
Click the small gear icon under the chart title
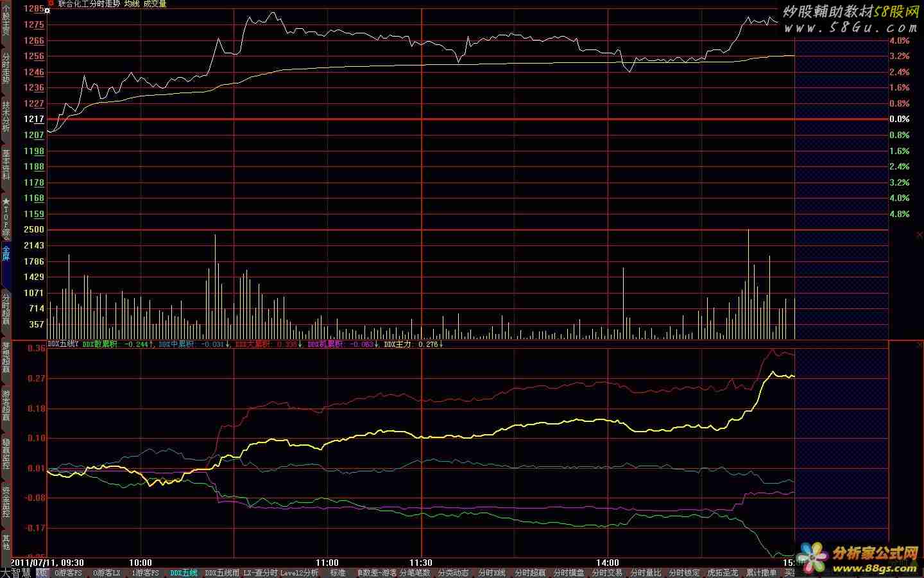[x=47, y=11]
